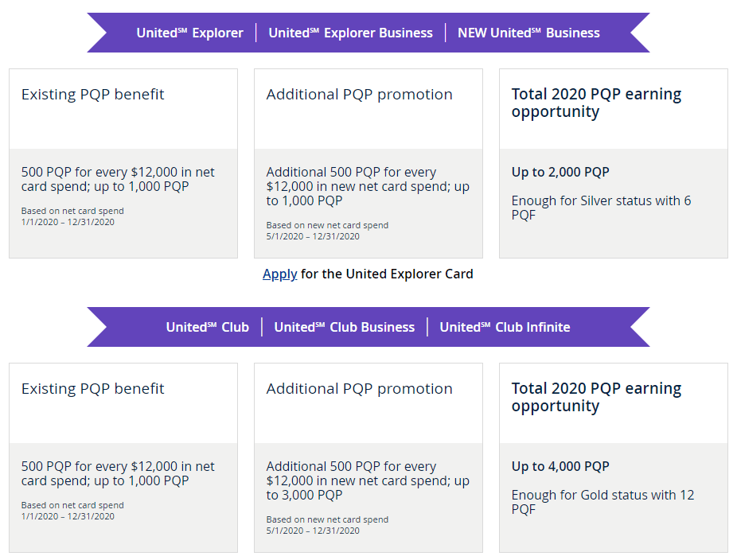Click the Up to 2,000 PQP text
The width and height of the screenshot is (737, 560).
(x=560, y=172)
